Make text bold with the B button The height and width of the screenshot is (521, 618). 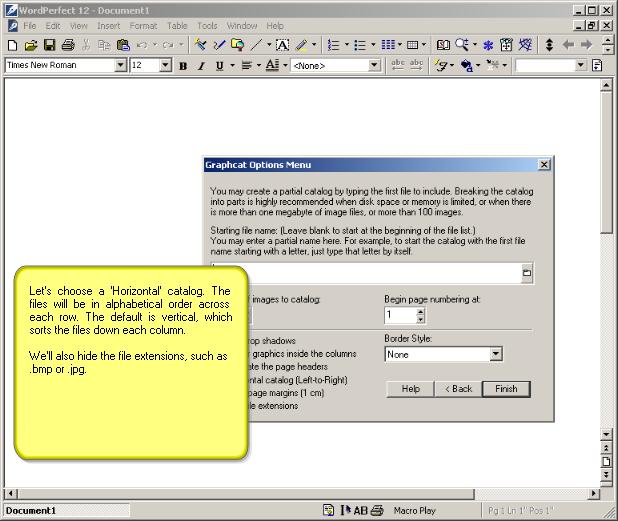tap(183, 66)
